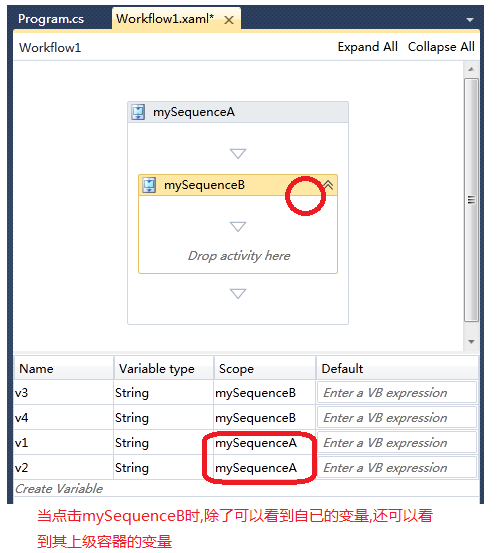
Task: Open the Scope cell dropdown for v2
Action: coord(264,468)
